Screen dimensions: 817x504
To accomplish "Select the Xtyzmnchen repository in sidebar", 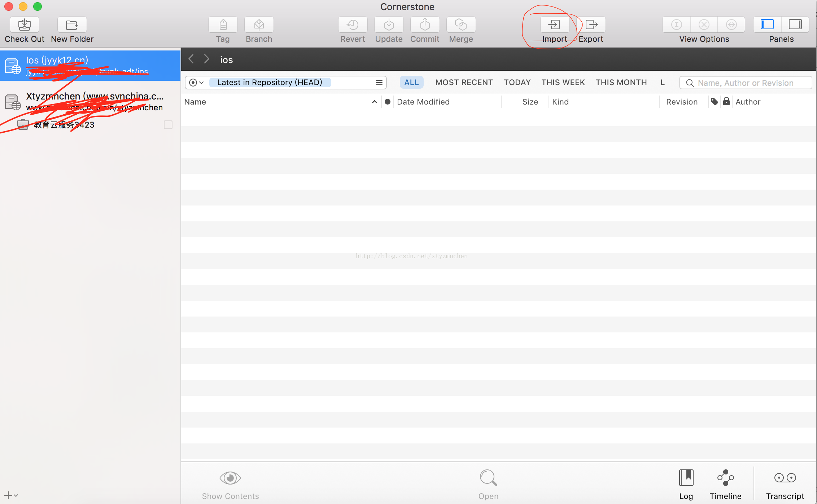I will (x=90, y=102).
